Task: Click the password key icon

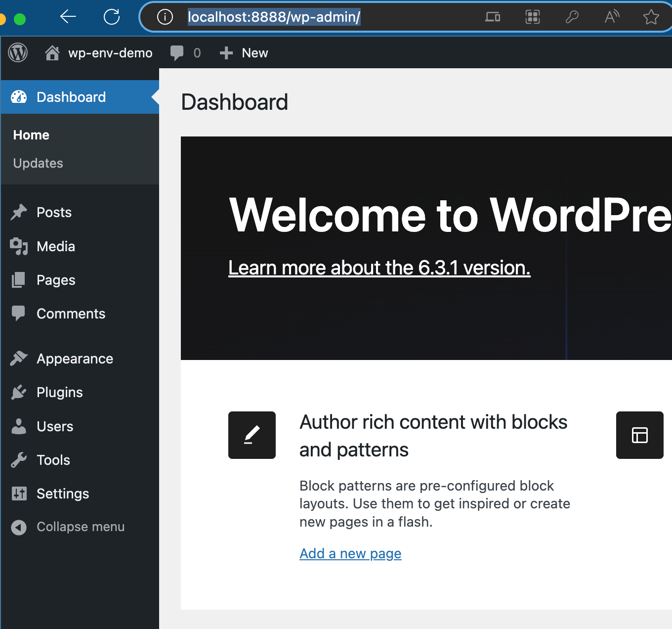Action: pos(572,17)
